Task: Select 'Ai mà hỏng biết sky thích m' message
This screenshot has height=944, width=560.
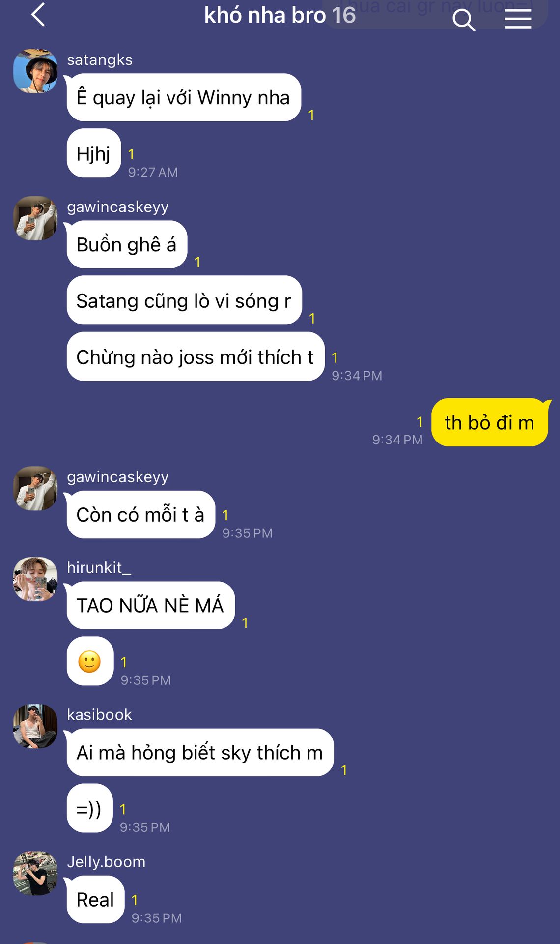Action: (200, 752)
